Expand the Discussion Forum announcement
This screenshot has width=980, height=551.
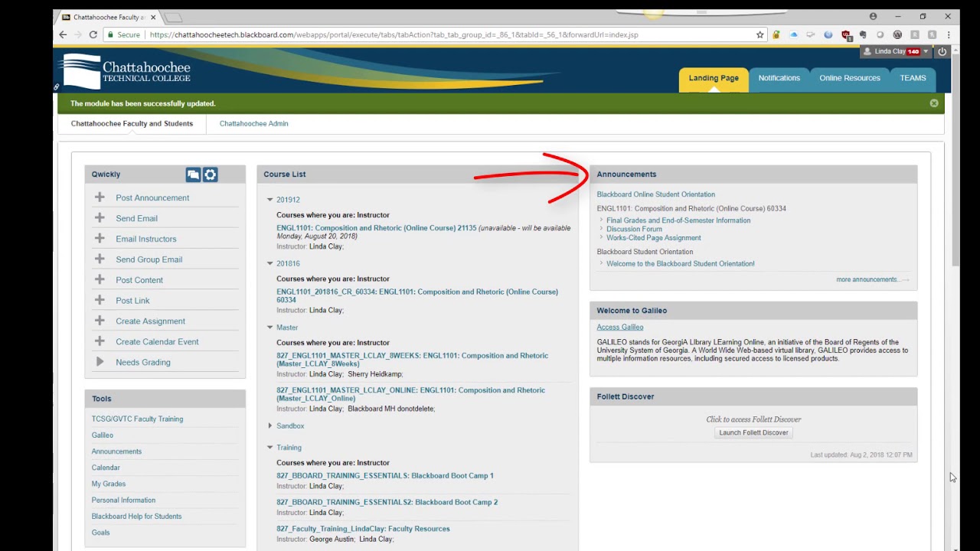pos(634,229)
